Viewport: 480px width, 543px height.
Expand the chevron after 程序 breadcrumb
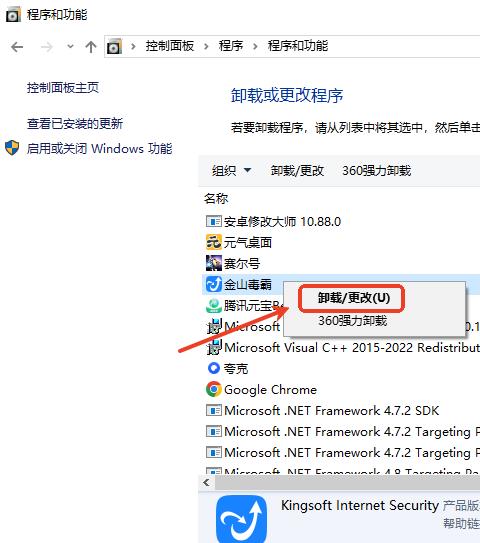256,46
